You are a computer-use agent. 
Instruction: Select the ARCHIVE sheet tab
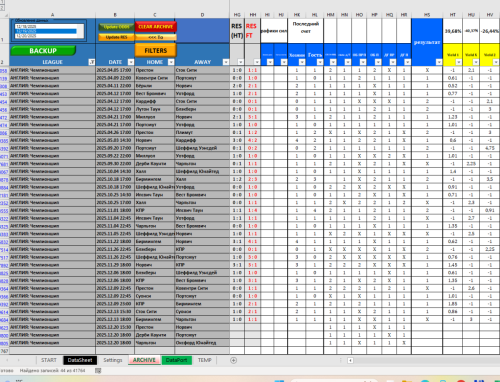pyautogui.click(x=144, y=360)
